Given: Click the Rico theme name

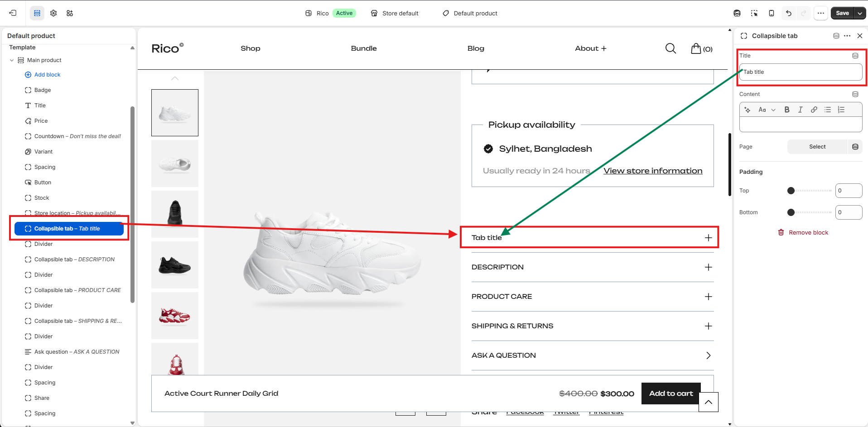Looking at the screenshot, I should pos(323,13).
